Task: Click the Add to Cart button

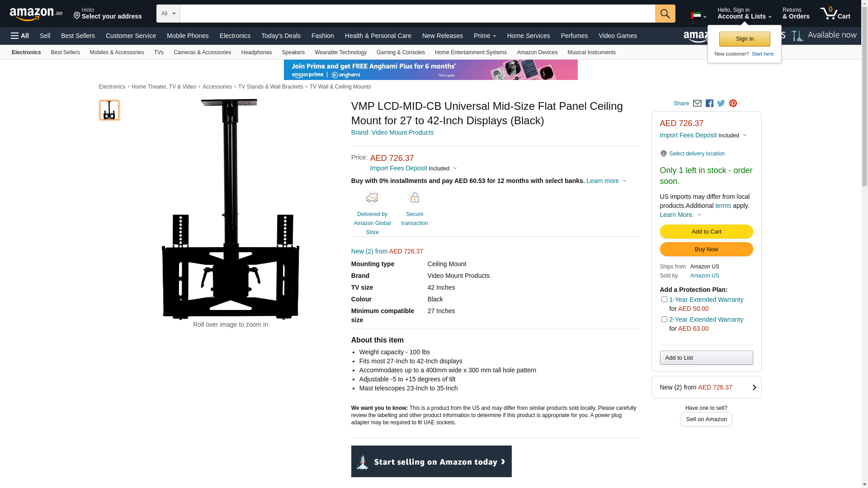Action: point(706,232)
